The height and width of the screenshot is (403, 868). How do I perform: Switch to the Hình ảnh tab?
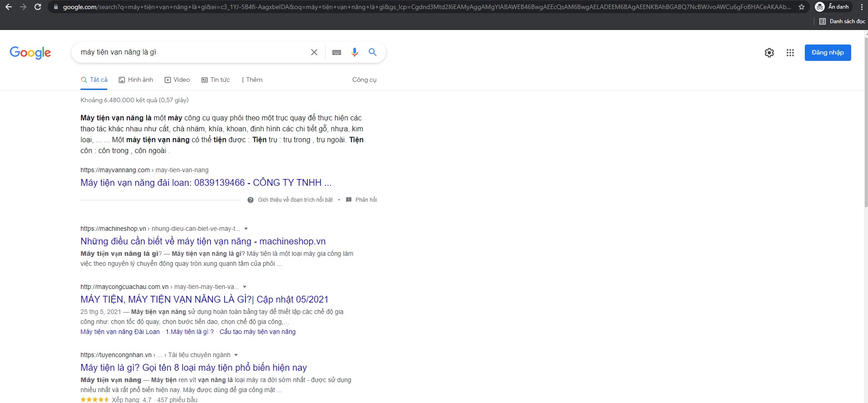(x=136, y=80)
